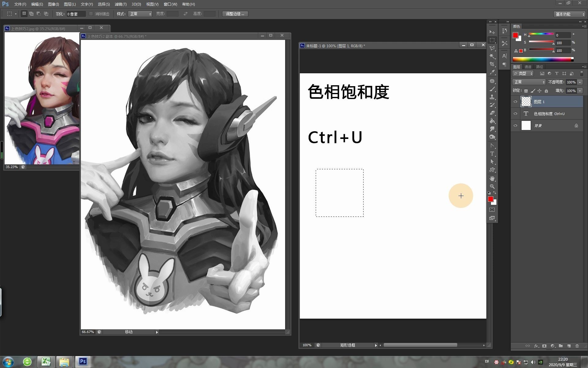
Task: Open the layer blend mode 正常 dropdown
Action: pos(529,82)
